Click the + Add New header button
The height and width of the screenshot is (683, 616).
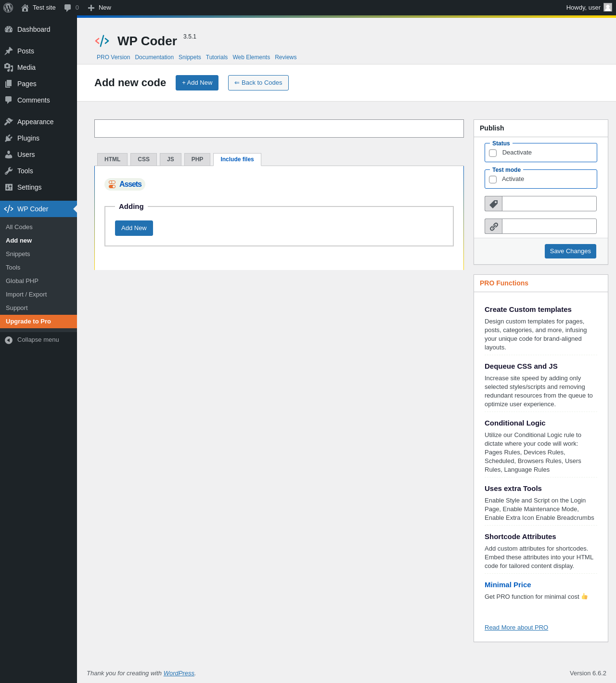click(197, 83)
